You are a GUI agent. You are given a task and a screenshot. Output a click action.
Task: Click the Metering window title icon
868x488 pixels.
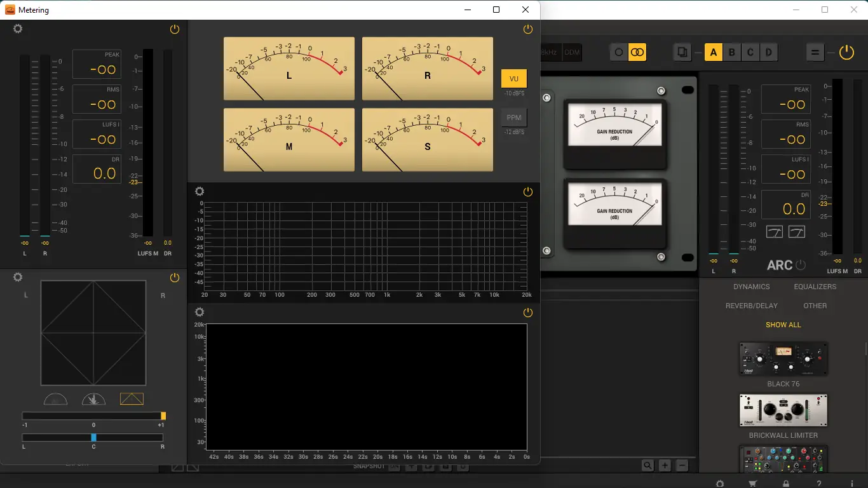(10, 10)
